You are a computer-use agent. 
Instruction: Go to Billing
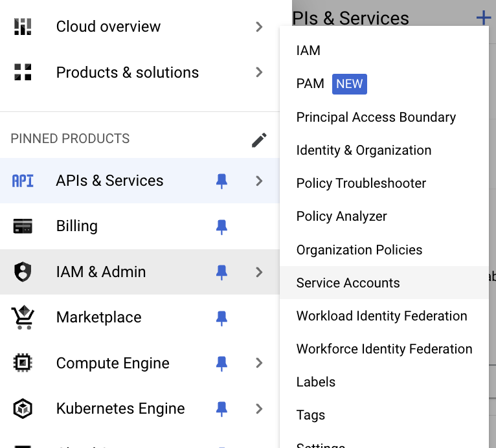point(77,227)
